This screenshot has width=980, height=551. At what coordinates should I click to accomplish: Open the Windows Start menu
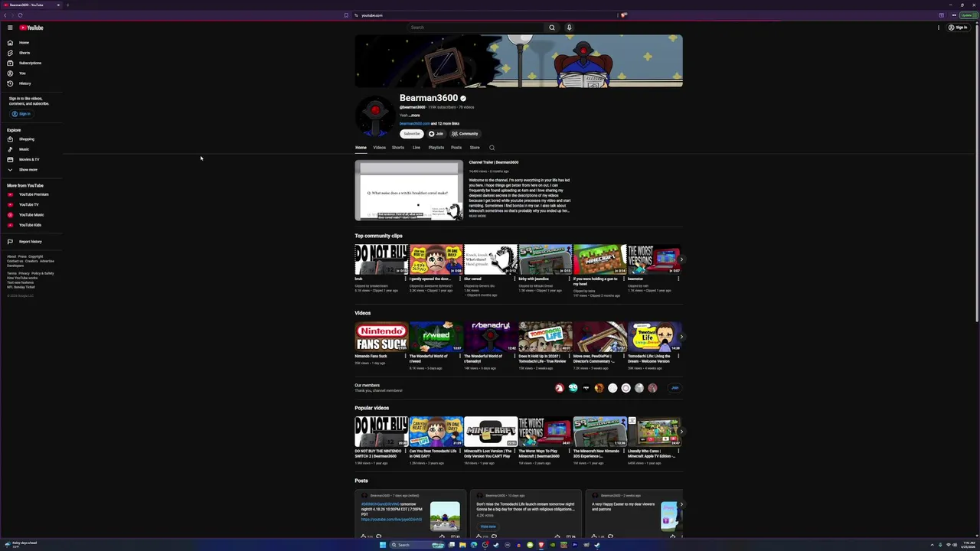(x=382, y=545)
